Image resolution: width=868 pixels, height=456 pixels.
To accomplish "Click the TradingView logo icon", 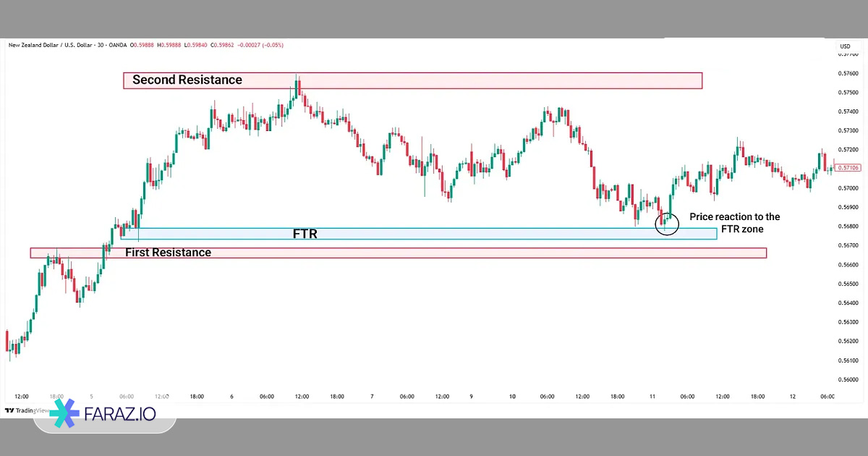I will [9, 410].
